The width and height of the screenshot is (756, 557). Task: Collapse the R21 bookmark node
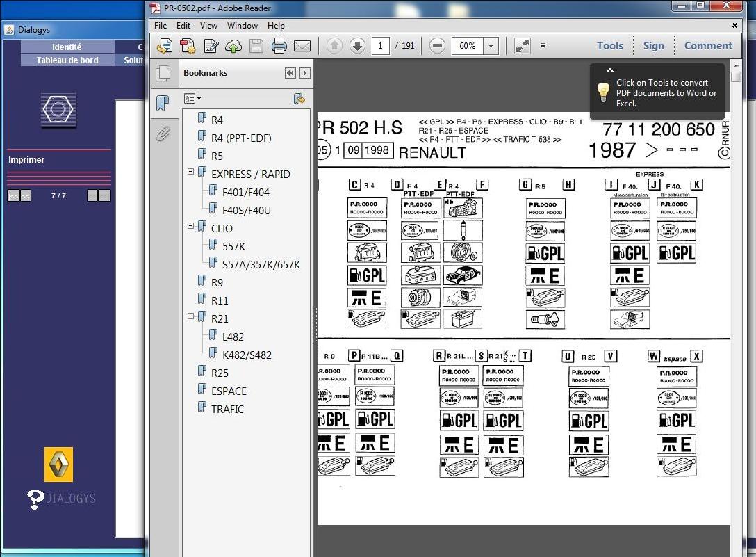[x=191, y=316]
